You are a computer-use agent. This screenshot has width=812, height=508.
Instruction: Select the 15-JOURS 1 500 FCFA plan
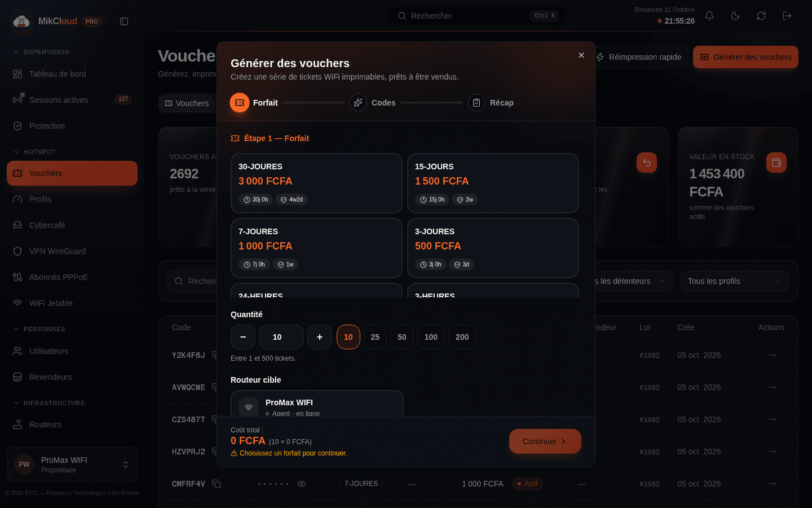point(493,183)
